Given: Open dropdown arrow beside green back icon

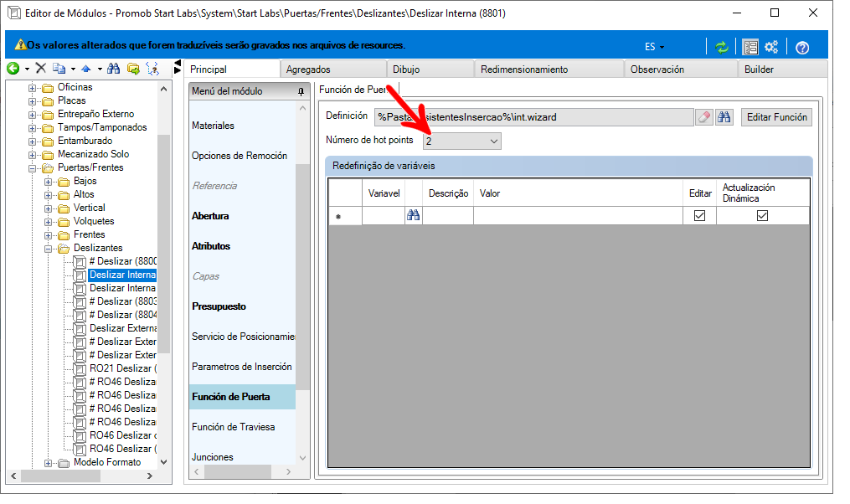Looking at the screenshot, I should coord(27,69).
